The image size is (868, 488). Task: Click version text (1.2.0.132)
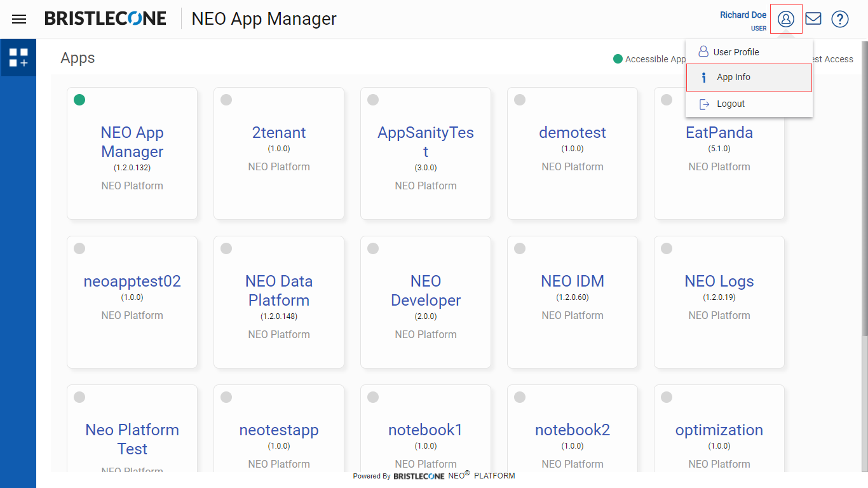click(x=132, y=168)
